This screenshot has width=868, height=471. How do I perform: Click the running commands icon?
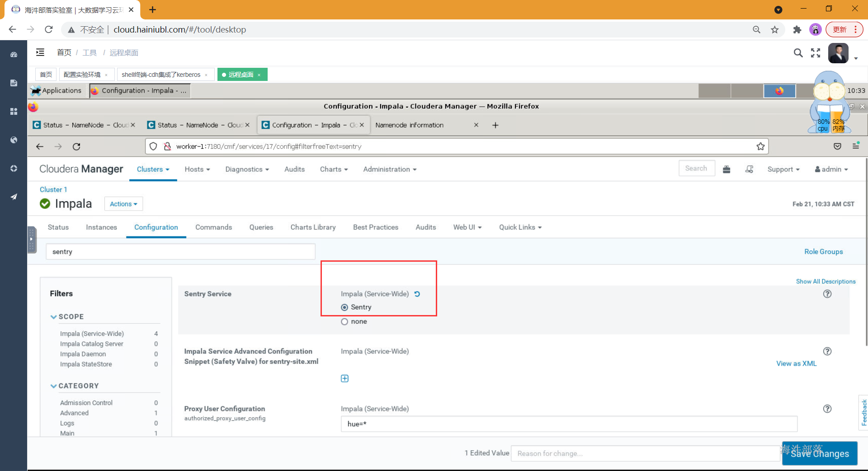pos(749,169)
